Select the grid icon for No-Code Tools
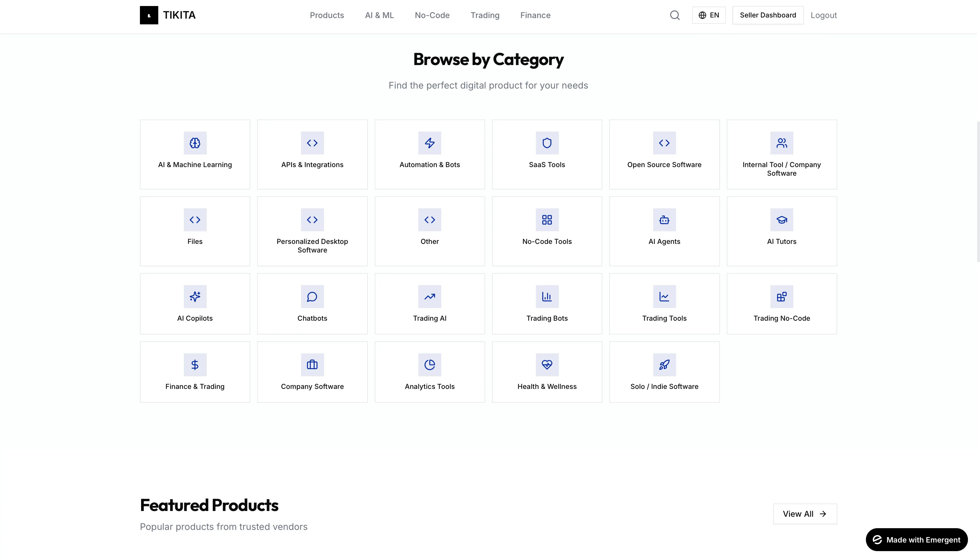 tap(547, 220)
